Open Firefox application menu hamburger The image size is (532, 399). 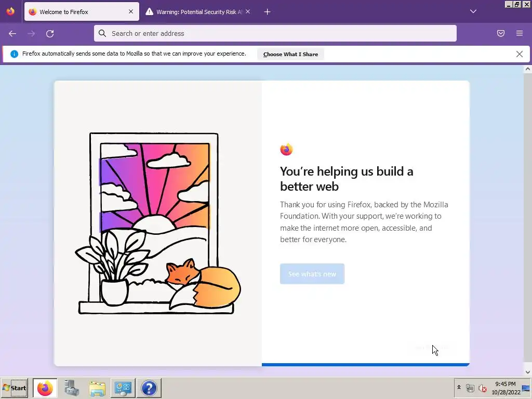tap(520, 33)
